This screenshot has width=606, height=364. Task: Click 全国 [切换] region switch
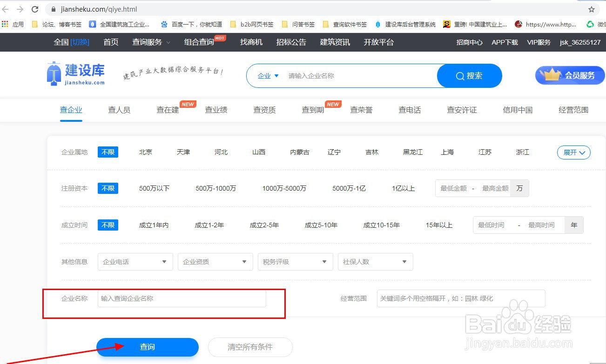pos(71,42)
